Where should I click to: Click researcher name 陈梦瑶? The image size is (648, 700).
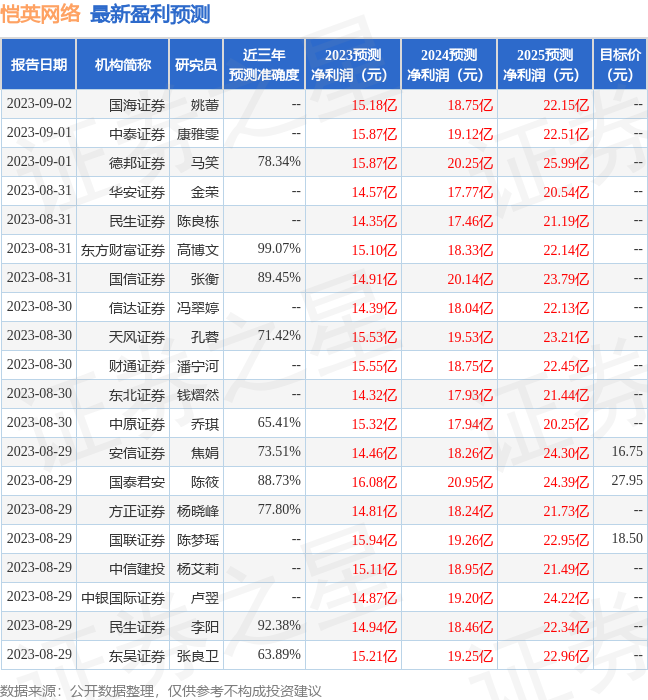click(x=198, y=541)
